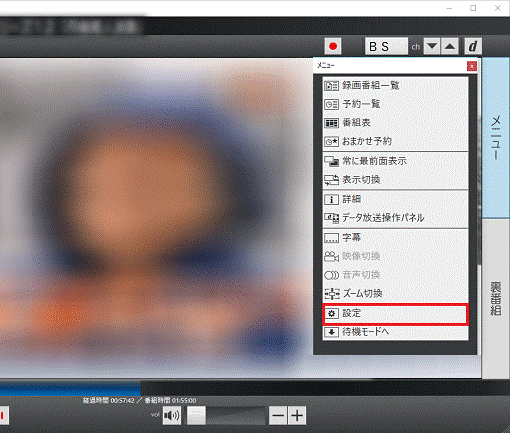Click the ズーム切換 zoom icon

click(331, 294)
